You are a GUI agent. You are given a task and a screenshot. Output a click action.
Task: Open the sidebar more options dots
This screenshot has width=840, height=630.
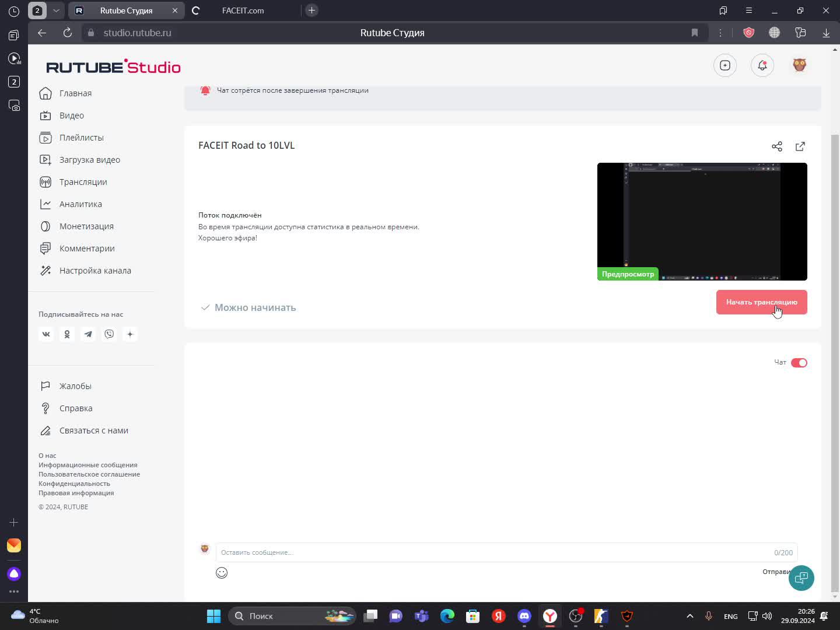14,591
